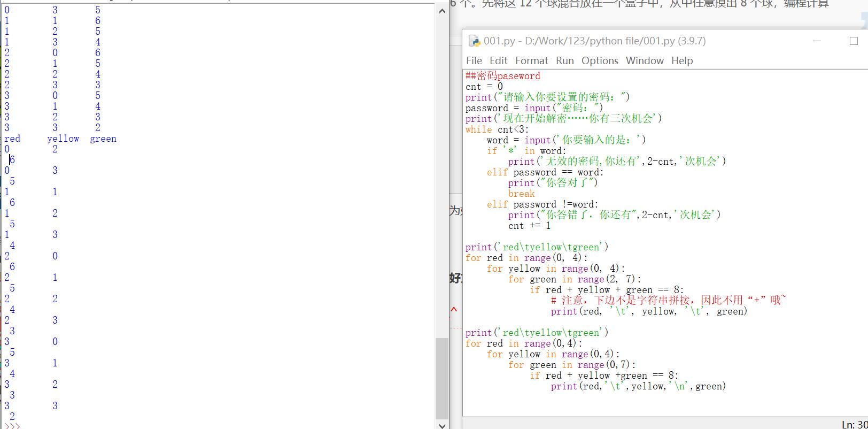The height and width of the screenshot is (429, 868).
Task: Click the Python file icon in title bar
Action: pyautogui.click(x=474, y=41)
